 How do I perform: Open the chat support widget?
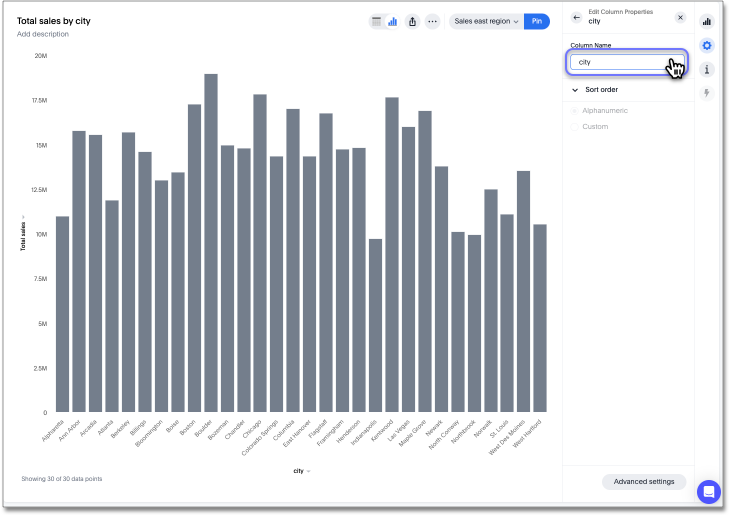click(708, 491)
